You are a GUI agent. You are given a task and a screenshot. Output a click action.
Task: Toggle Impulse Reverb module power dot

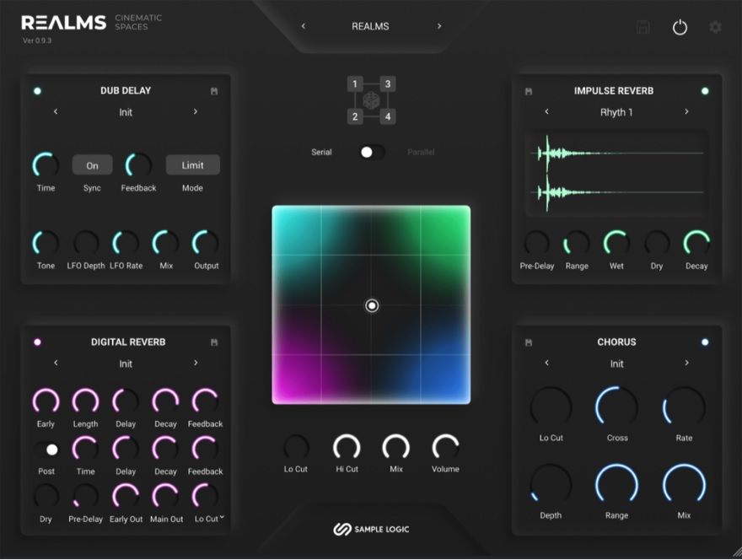tap(705, 91)
